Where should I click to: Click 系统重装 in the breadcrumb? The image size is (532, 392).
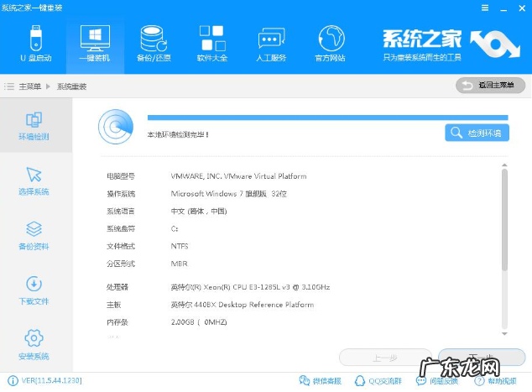[71, 86]
